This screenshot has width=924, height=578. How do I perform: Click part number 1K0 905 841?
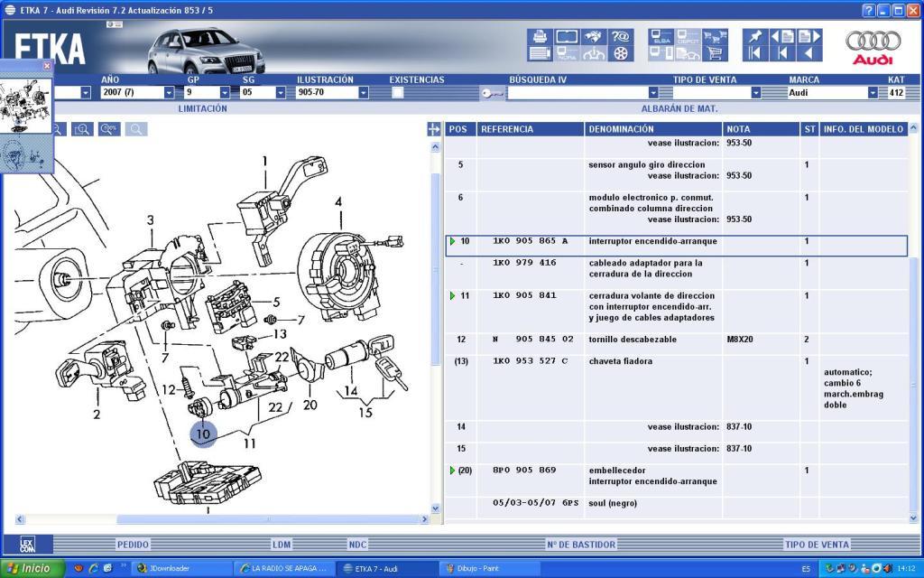[524, 295]
